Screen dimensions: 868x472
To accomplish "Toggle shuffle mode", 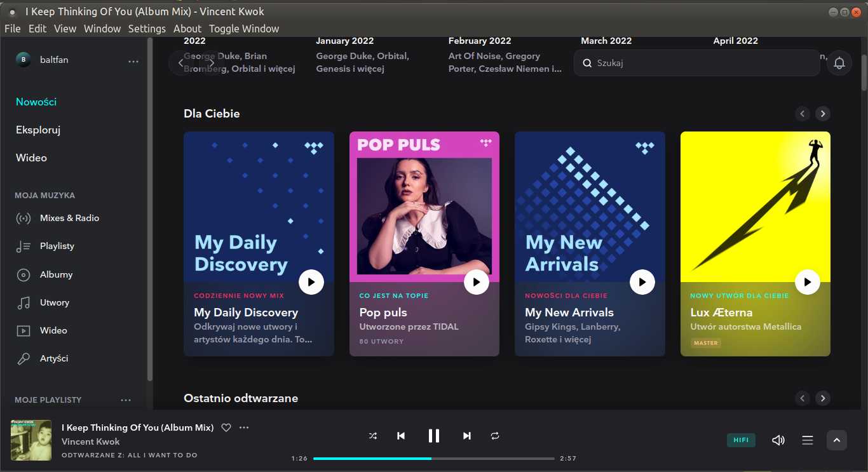I will [x=373, y=436].
